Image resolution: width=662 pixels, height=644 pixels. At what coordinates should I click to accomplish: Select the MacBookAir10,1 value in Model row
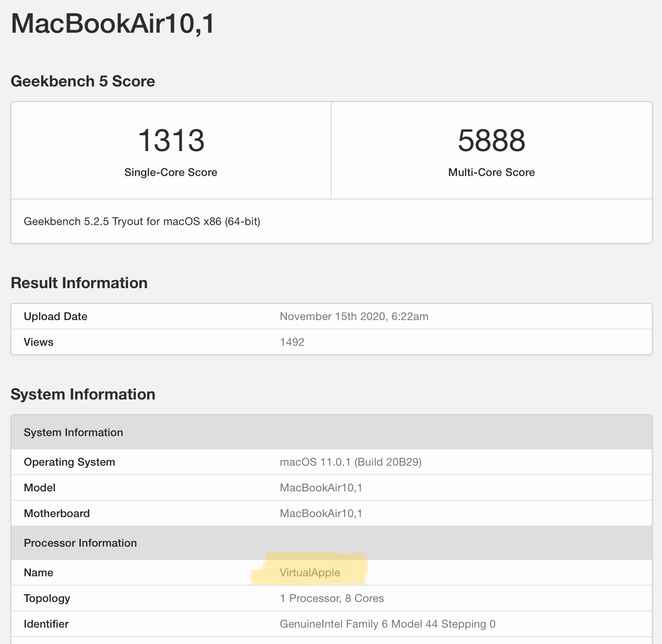pyautogui.click(x=321, y=488)
